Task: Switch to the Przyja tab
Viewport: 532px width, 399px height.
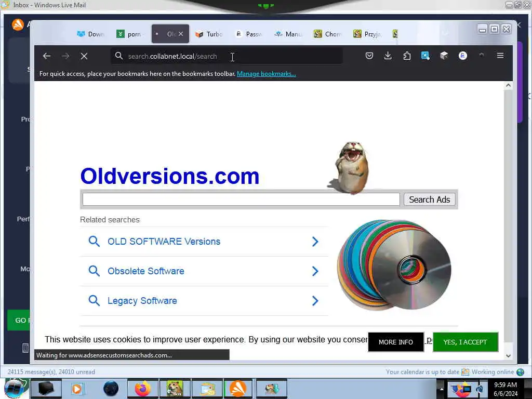Action: coord(367,34)
